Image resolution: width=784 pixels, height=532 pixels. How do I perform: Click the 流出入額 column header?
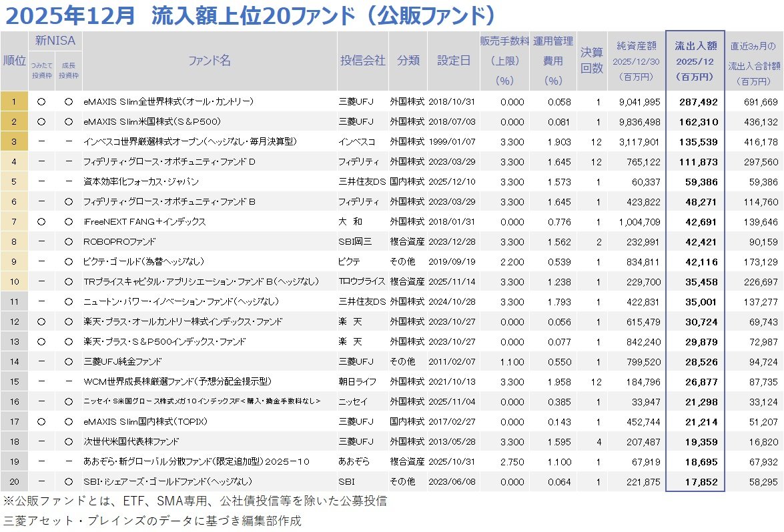point(695,61)
